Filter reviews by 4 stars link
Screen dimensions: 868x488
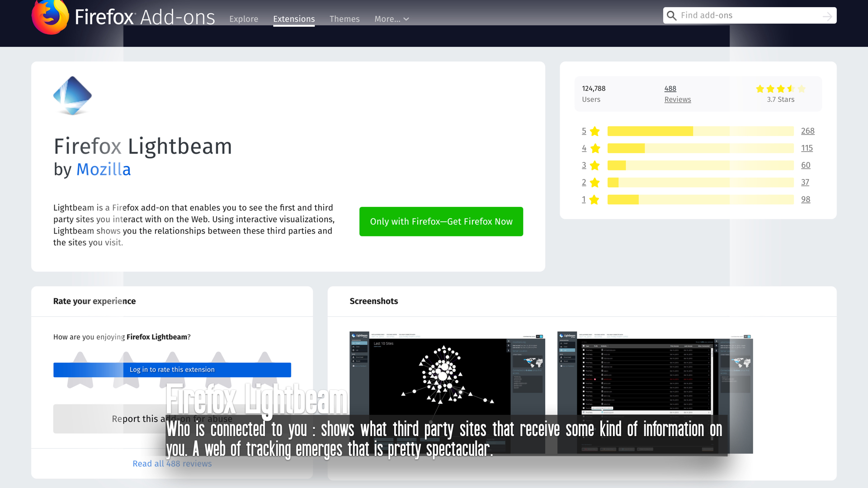tap(584, 148)
